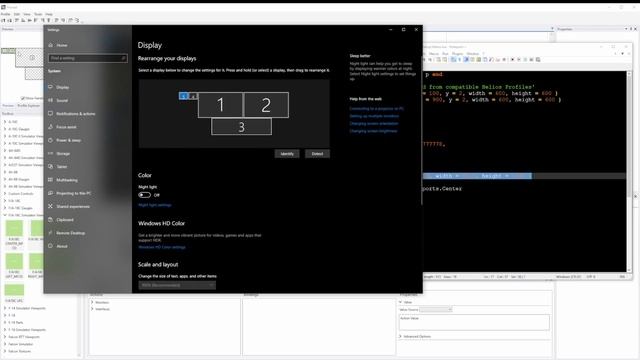Open Value Source dropdown in Helios
Image resolution: width=640 pixels, height=360 pixels.
436,310
